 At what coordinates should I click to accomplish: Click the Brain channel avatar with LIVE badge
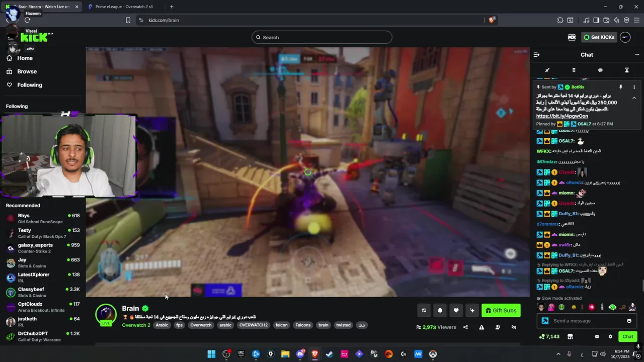click(x=106, y=315)
